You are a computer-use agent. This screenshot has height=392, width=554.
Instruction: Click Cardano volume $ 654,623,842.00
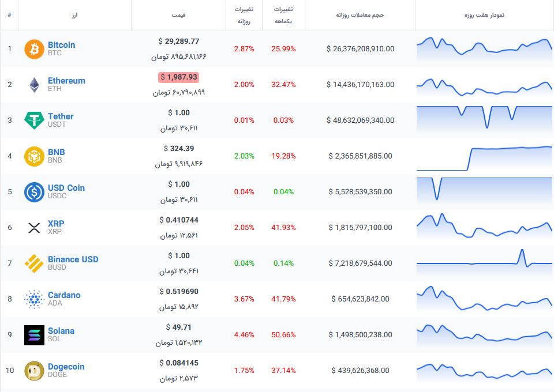click(x=360, y=299)
